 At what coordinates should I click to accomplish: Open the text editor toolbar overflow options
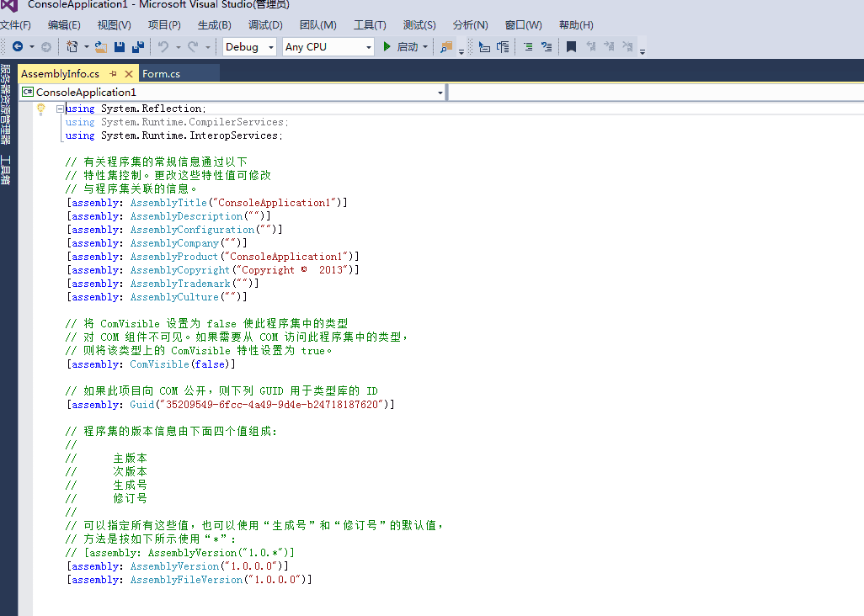pos(643,51)
